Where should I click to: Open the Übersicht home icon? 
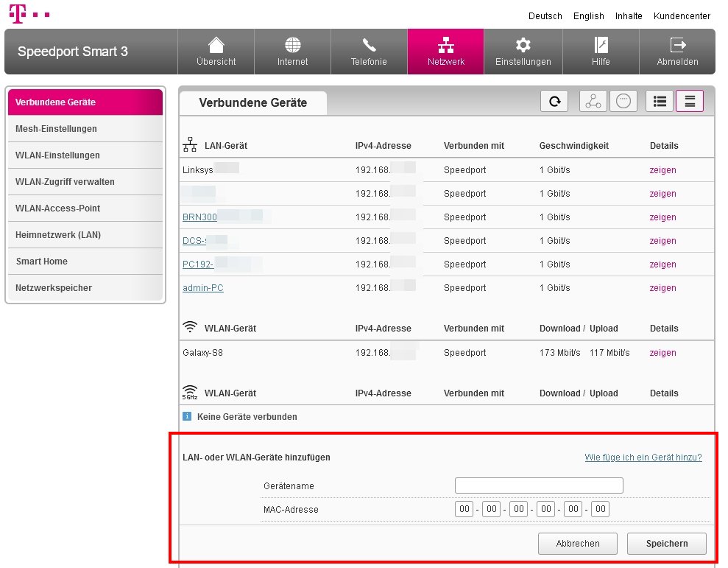(x=216, y=50)
